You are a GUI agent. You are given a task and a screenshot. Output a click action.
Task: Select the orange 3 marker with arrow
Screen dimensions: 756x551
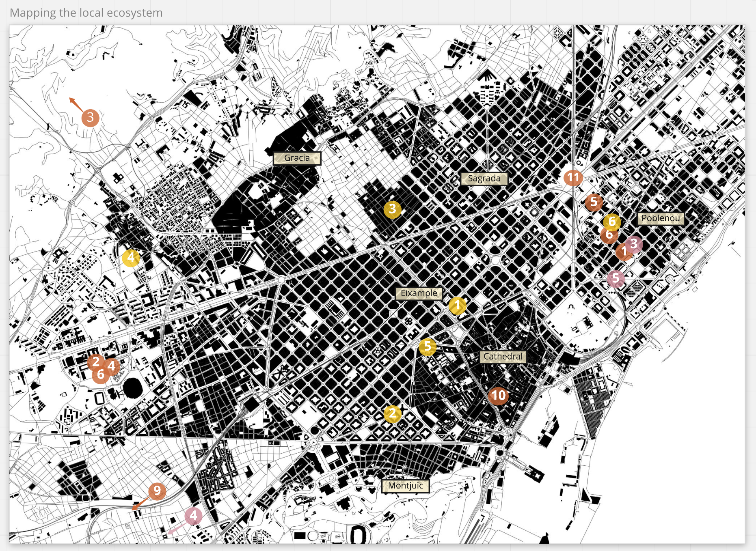point(90,118)
